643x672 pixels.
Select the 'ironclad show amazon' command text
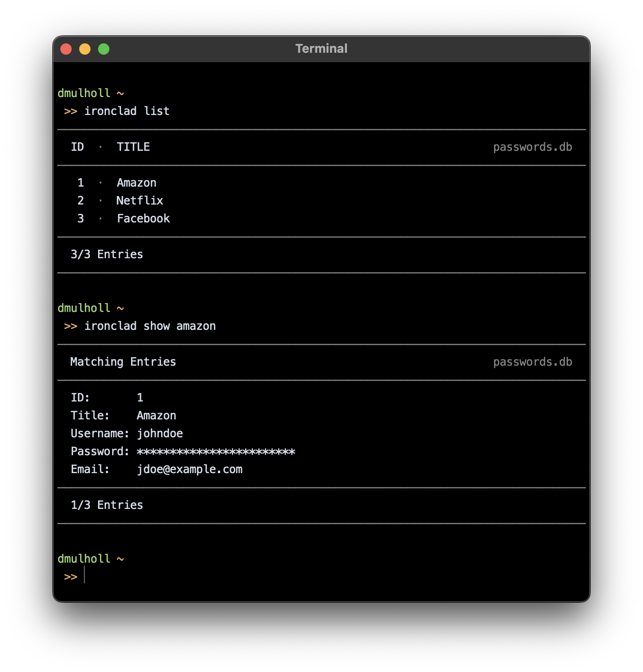(x=150, y=326)
